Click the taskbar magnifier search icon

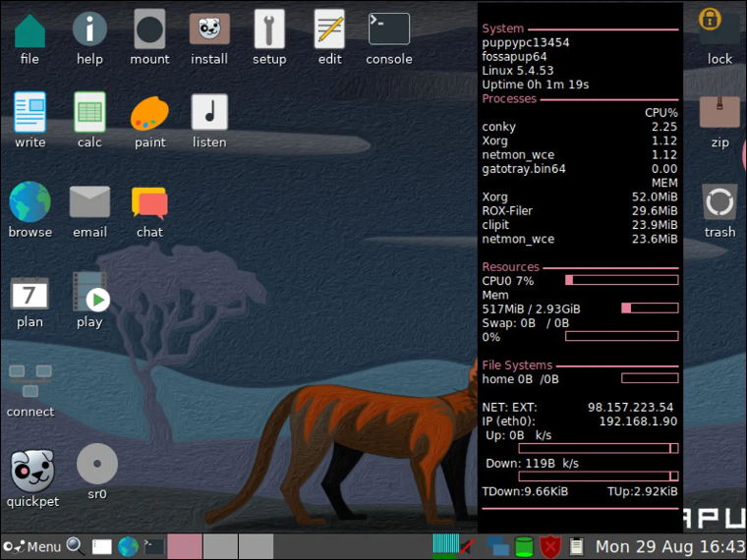click(x=76, y=546)
